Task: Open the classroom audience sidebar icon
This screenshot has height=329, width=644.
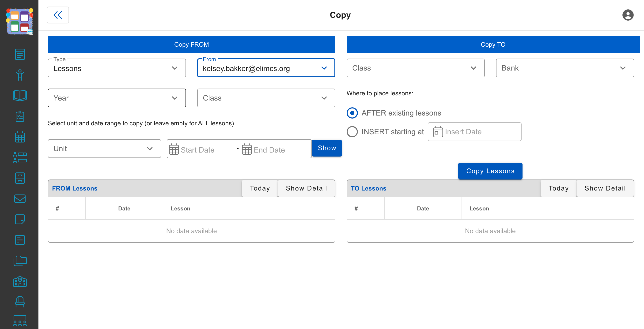Action: (x=20, y=321)
